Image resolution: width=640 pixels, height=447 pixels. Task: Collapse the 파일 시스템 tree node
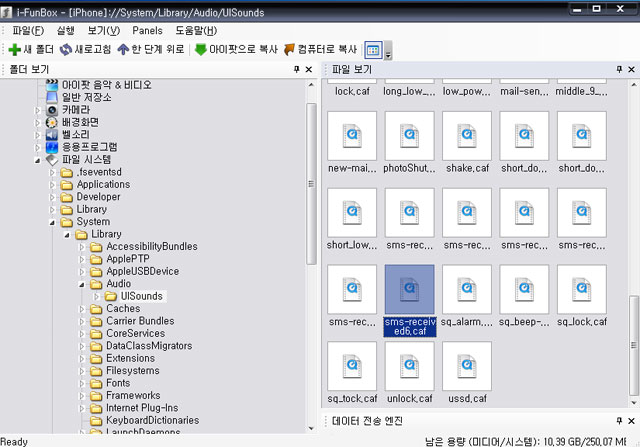(x=38, y=160)
